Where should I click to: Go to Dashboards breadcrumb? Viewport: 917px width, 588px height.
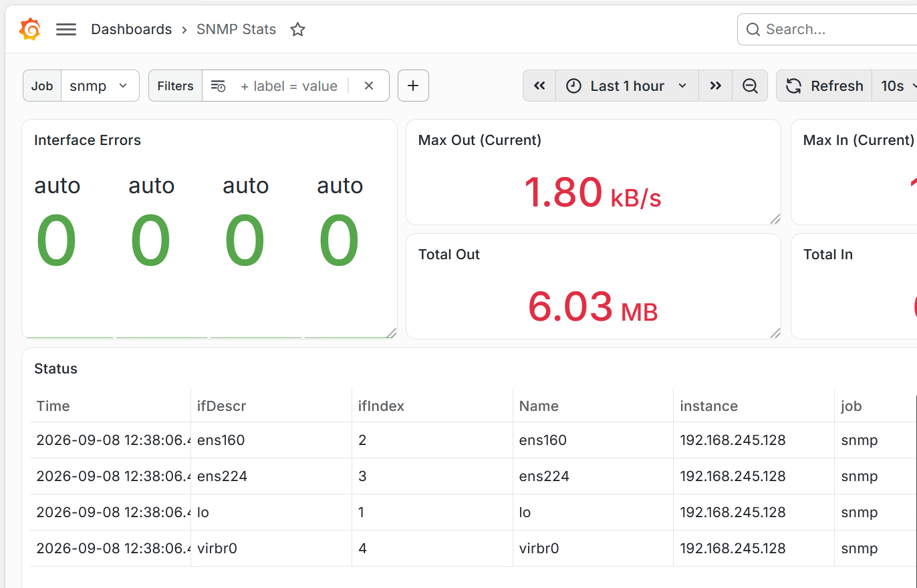click(132, 29)
